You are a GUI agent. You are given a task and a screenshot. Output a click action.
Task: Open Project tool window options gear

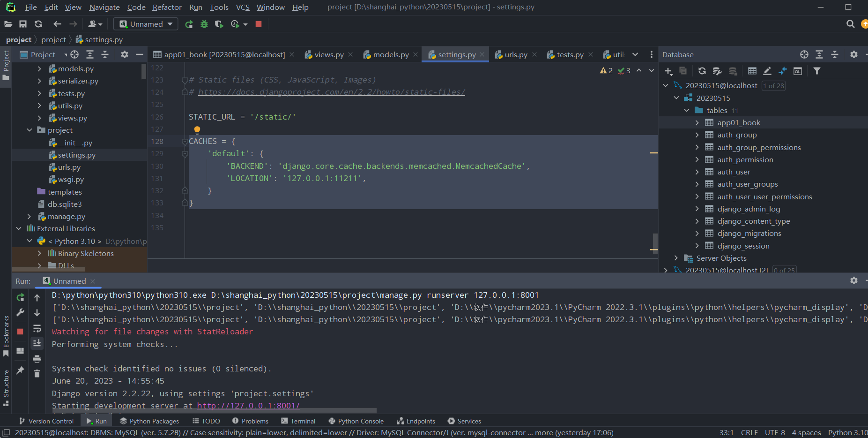tap(124, 54)
